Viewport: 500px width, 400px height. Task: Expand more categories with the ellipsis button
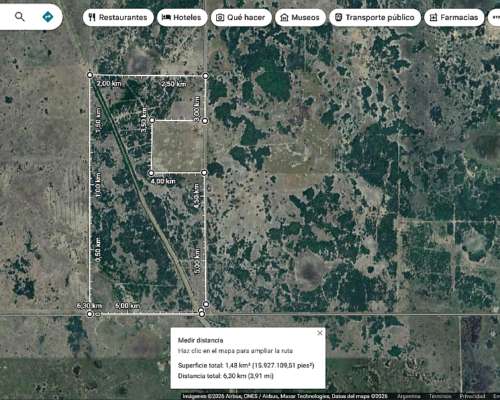(495, 17)
